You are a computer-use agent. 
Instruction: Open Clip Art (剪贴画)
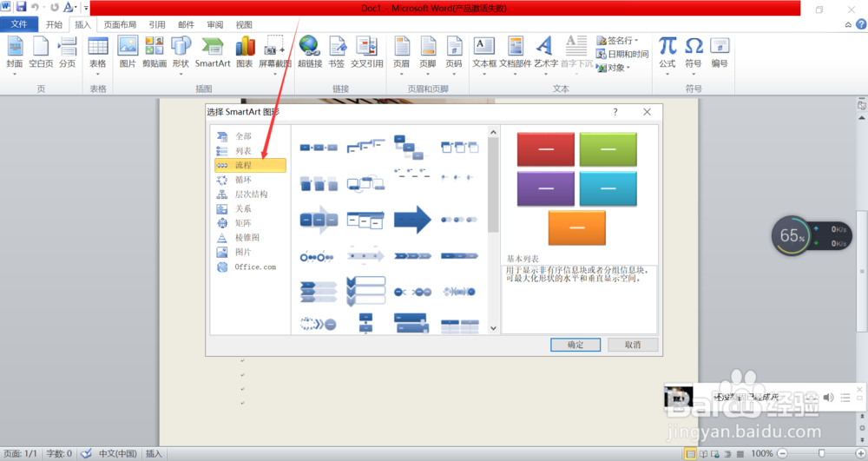point(155,53)
